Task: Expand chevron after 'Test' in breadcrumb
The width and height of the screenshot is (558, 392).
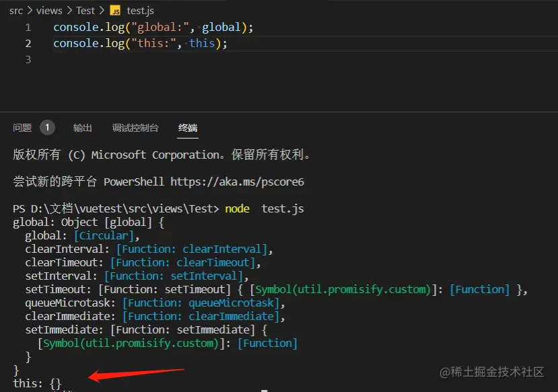Action: (102, 11)
